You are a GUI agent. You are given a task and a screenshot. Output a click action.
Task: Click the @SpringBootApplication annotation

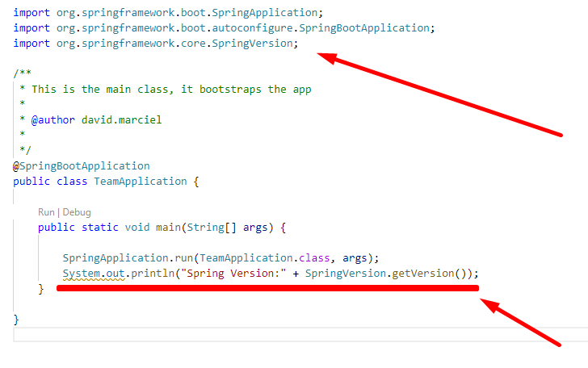click(x=81, y=165)
